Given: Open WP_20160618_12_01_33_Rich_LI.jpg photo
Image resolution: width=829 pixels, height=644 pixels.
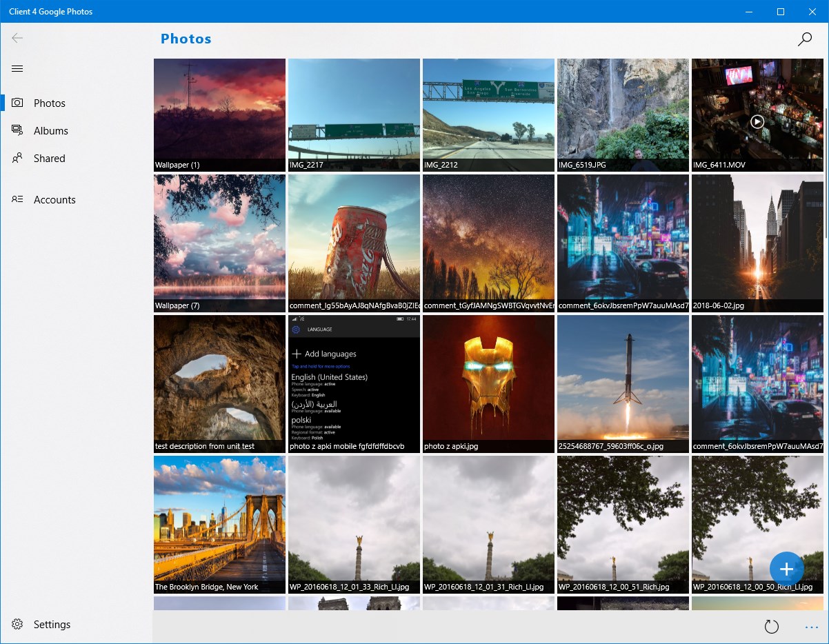Looking at the screenshot, I should click(x=354, y=525).
